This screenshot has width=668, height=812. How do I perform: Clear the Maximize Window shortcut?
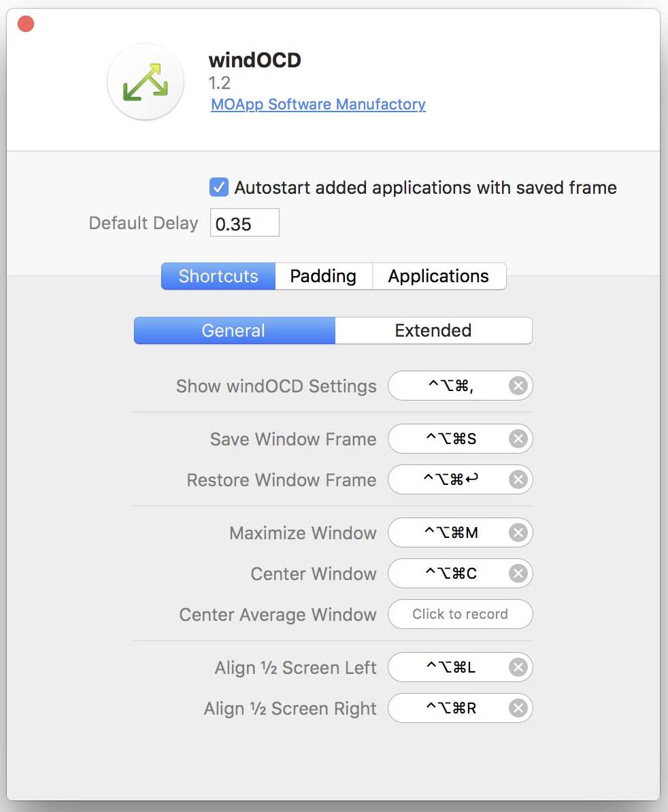[518, 532]
